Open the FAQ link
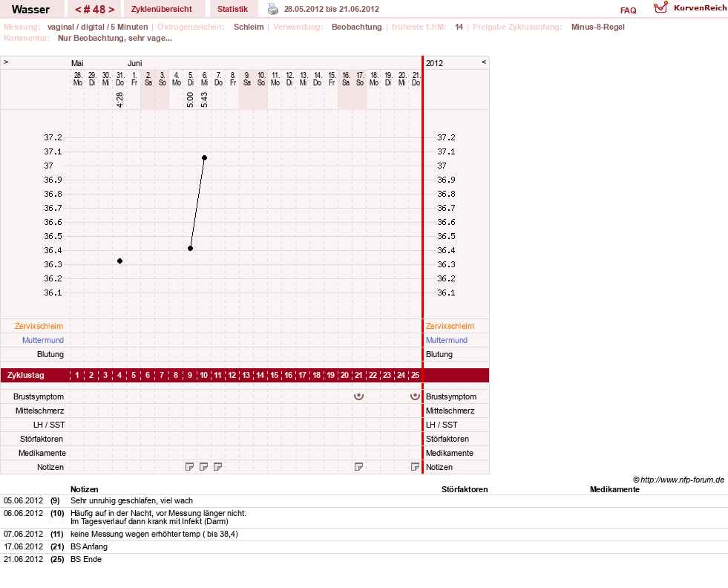The image size is (728, 588). [628, 10]
